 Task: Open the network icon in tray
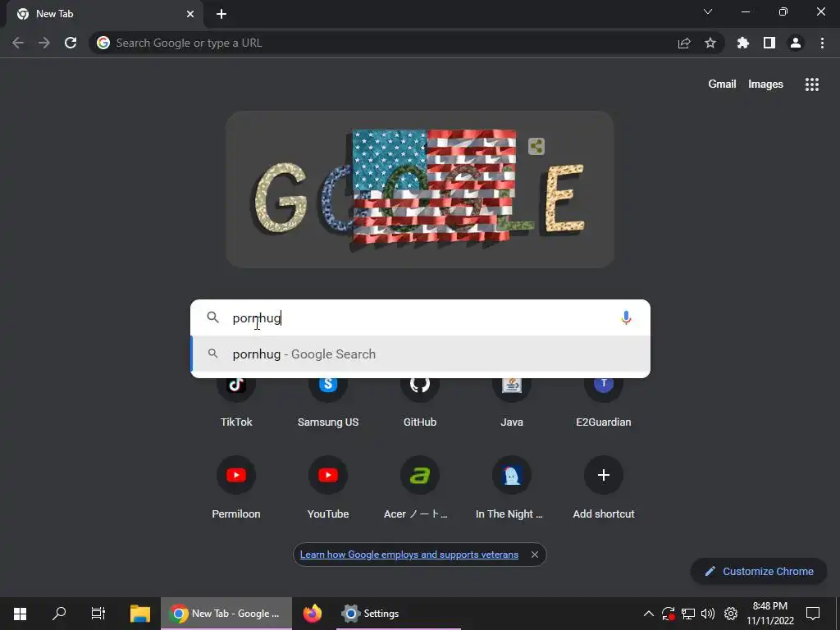(688, 614)
